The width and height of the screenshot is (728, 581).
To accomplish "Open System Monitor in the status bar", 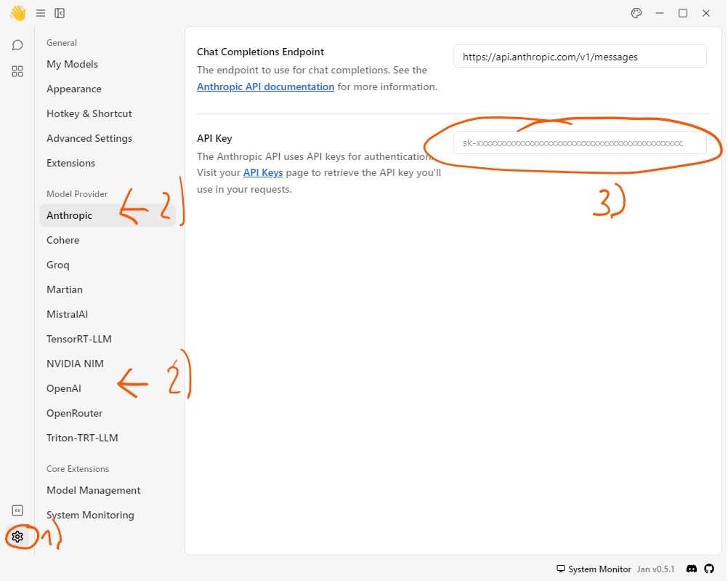I will 594,569.
